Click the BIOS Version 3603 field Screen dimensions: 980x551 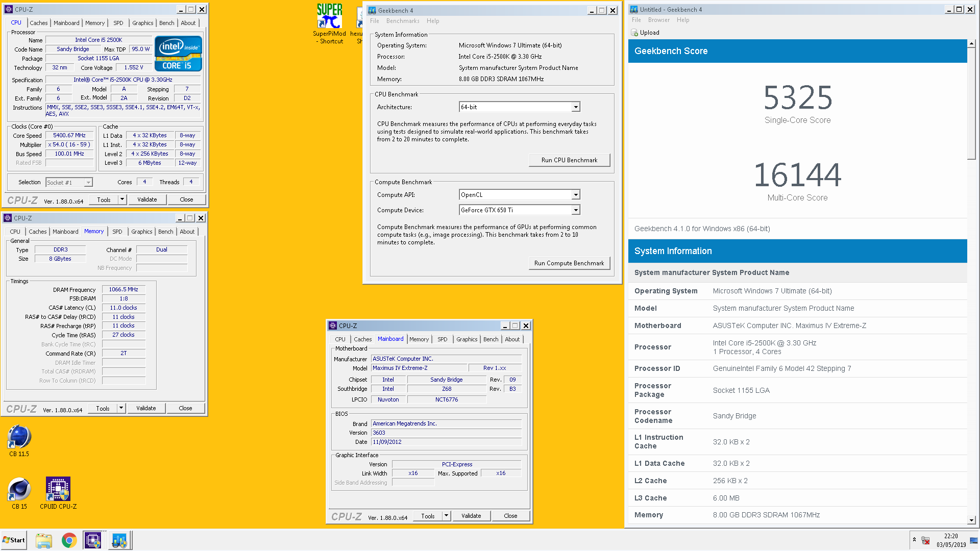[x=447, y=433]
